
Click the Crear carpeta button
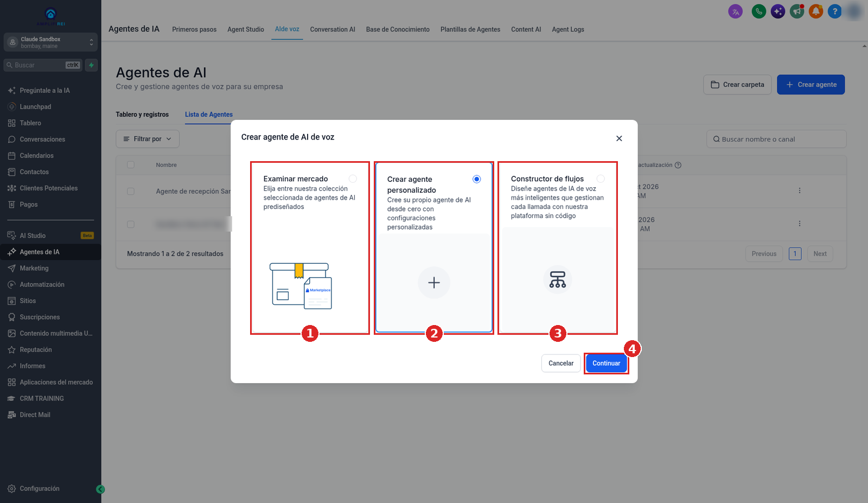click(x=737, y=85)
